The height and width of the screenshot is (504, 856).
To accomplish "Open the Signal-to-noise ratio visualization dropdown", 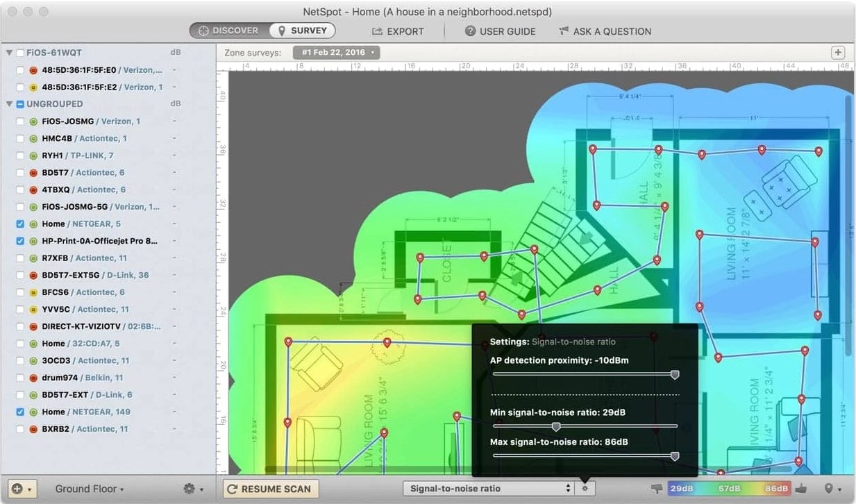I will click(489, 489).
